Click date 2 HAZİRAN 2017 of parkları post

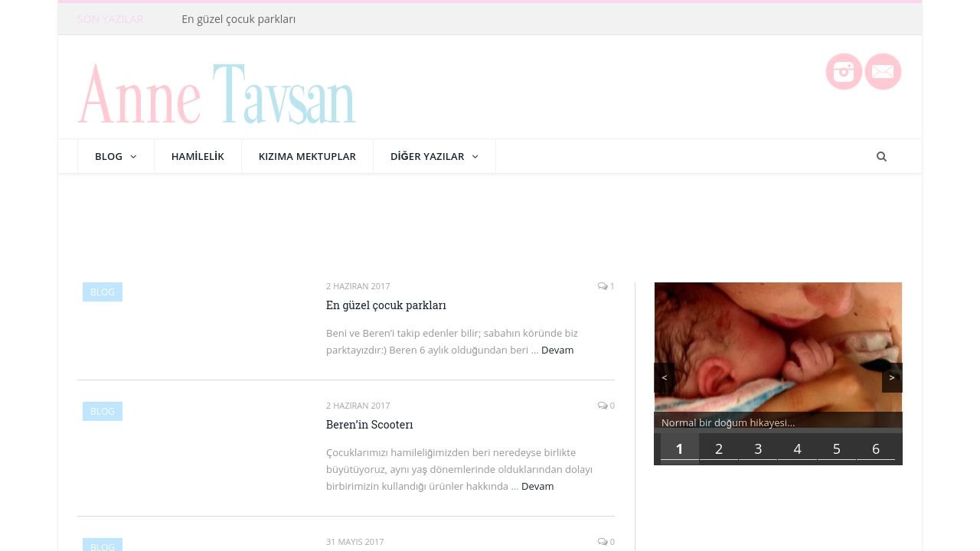[358, 286]
